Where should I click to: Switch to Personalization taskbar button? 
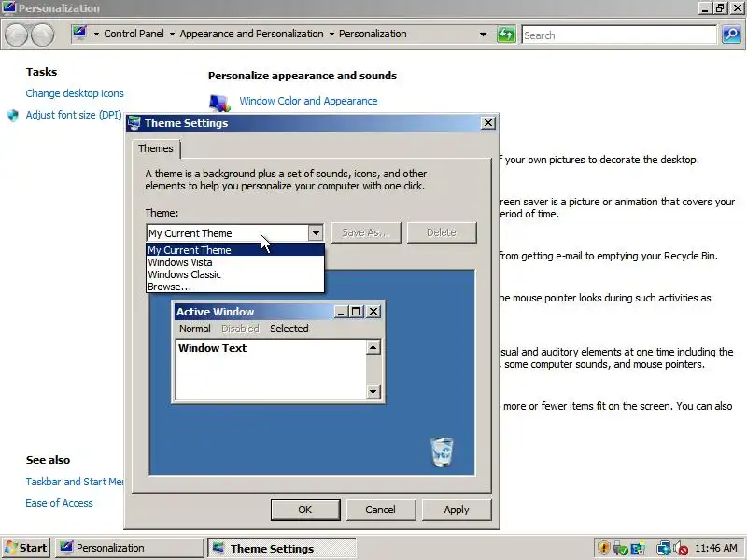point(130,548)
